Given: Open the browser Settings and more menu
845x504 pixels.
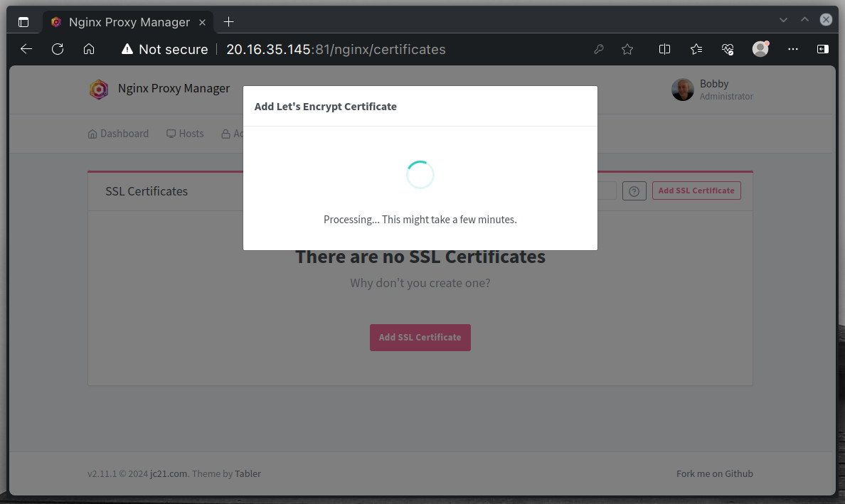Looking at the screenshot, I should pos(793,49).
